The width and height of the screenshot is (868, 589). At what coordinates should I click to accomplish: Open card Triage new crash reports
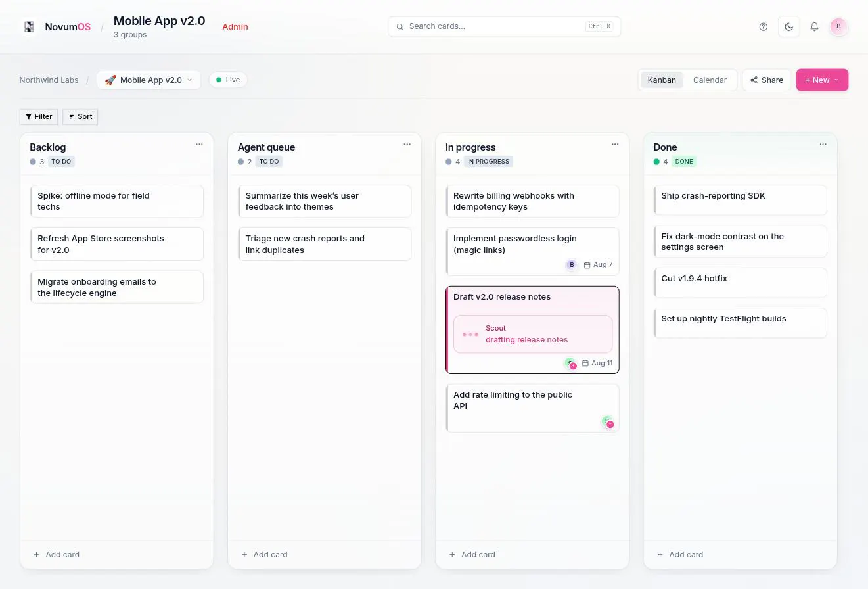pos(325,244)
